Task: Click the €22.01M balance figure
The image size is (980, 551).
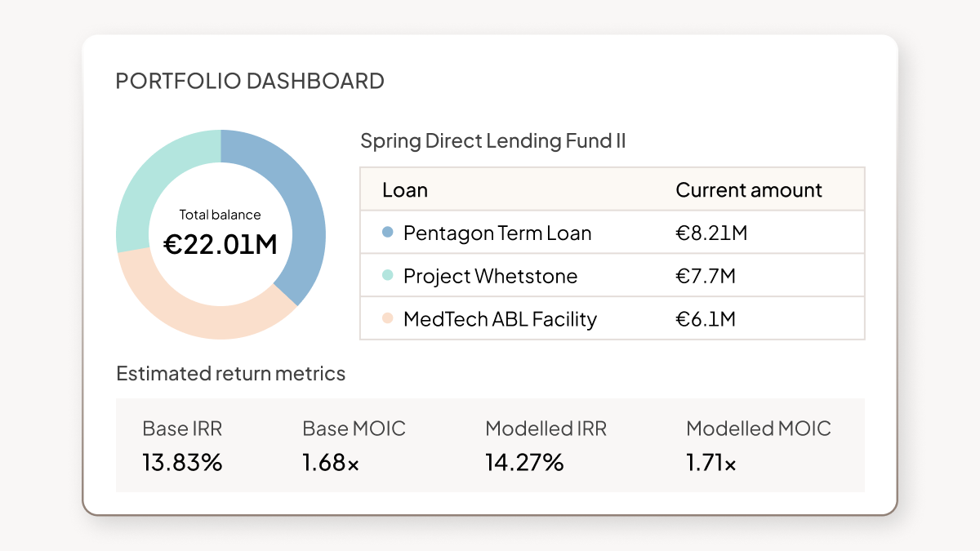Action: tap(222, 242)
